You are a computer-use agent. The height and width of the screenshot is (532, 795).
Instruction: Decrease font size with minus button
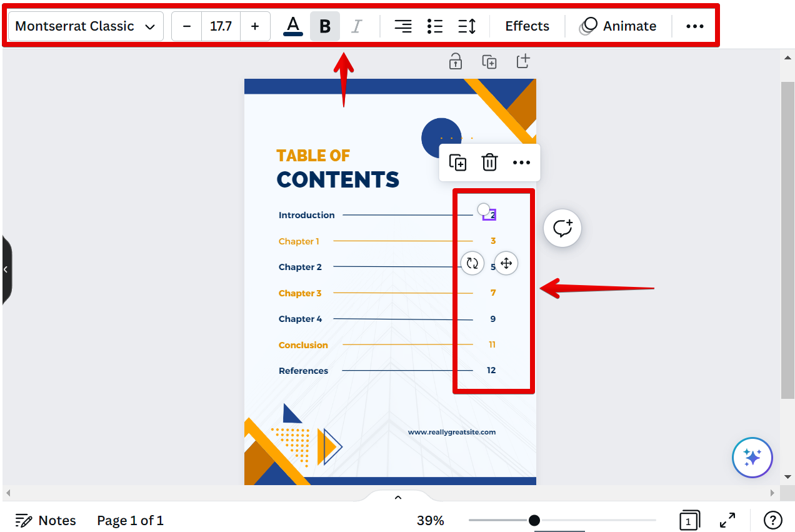coord(187,26)
